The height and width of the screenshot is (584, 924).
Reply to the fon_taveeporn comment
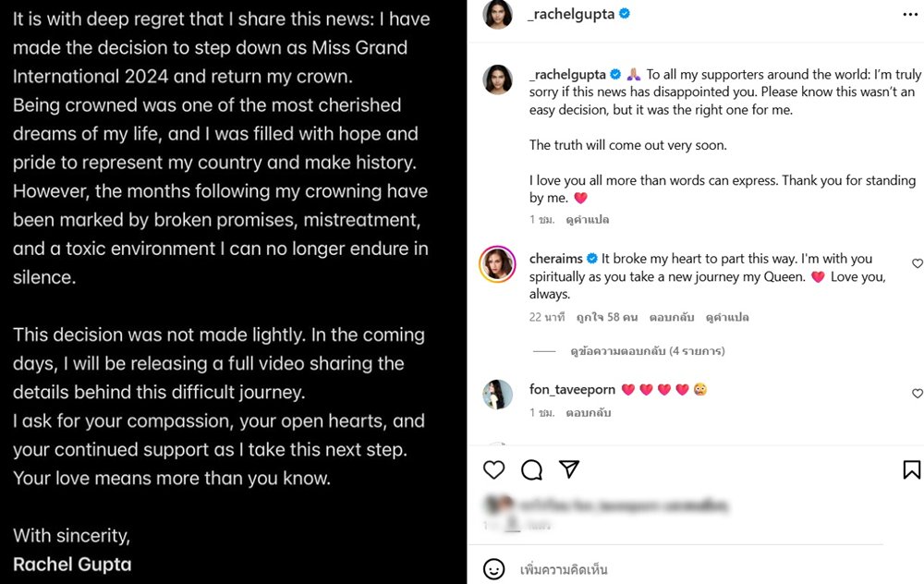(588, 413)
